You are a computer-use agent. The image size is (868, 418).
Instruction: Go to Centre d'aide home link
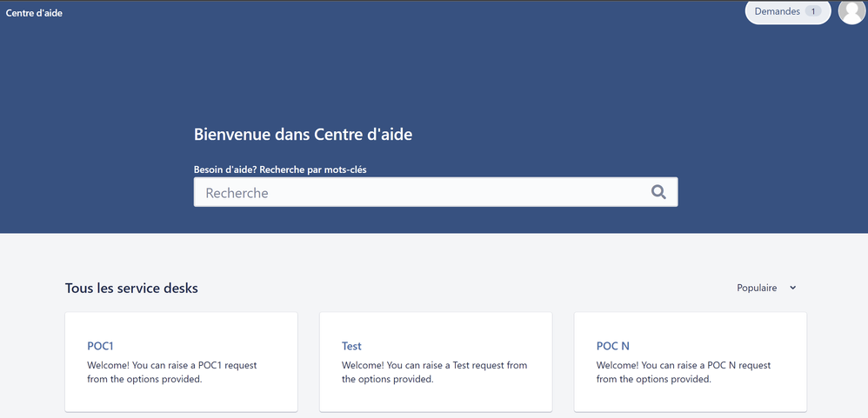click(34, 13)
